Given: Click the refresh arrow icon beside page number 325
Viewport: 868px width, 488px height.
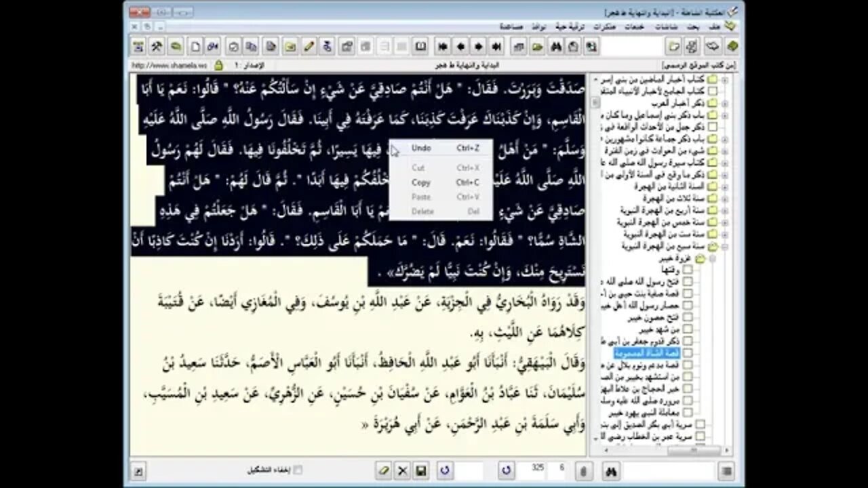Looking at the screenshot, I should [x=506, y=470].
